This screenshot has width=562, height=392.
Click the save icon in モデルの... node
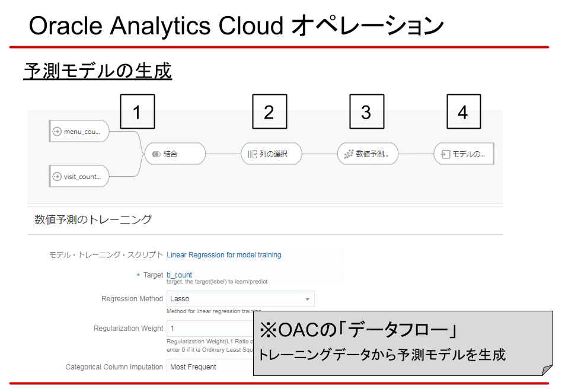click(x=445, y=154)
